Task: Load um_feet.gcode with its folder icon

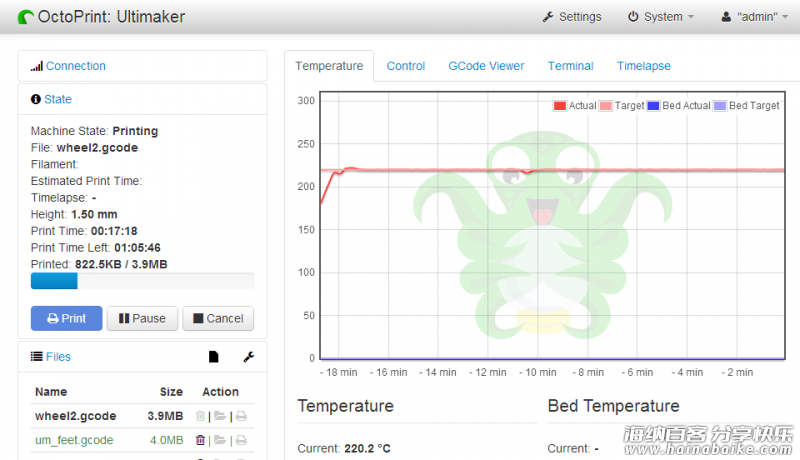Action: 220,440
